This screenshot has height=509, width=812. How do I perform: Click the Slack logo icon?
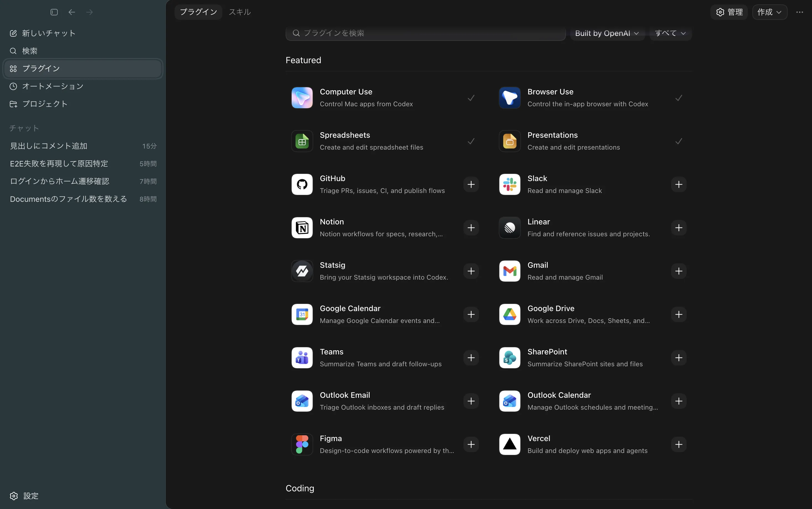pos(510,184)
